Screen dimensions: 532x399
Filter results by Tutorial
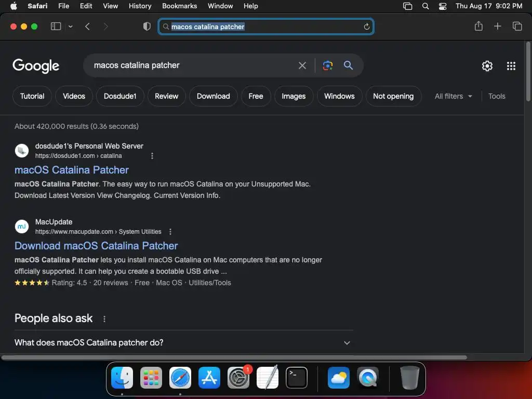click(x=32, y=96)
